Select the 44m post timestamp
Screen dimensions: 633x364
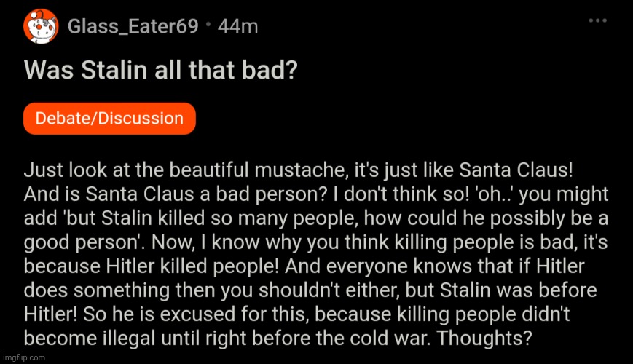coord(237,27)
